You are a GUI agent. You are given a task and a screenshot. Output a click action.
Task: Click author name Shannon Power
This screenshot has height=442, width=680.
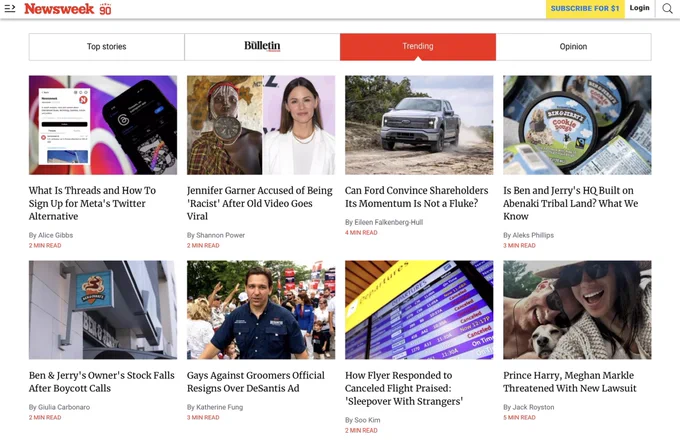(x=220, y=235)
